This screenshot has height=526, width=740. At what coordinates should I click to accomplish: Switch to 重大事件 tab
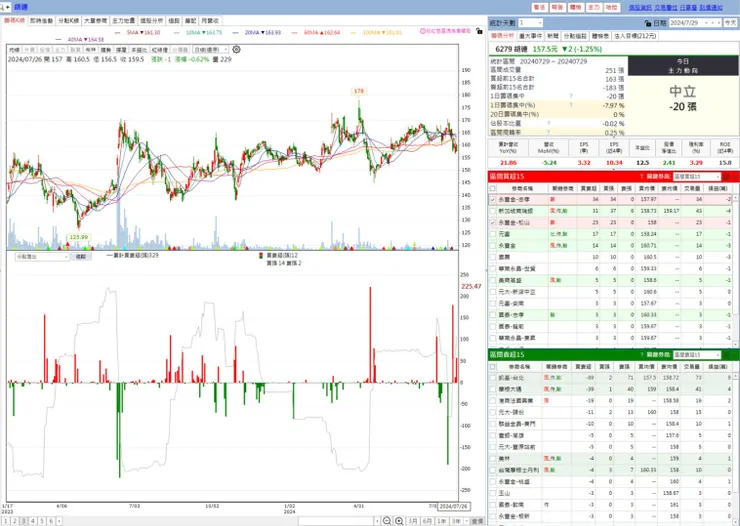(x=531, y=36)
